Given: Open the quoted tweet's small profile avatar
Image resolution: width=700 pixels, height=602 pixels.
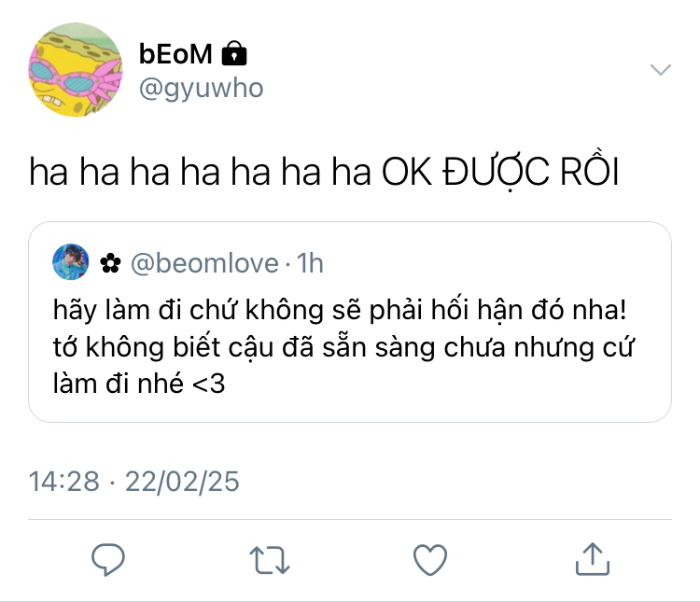Looking at the screenshot, I should (71, 261).
